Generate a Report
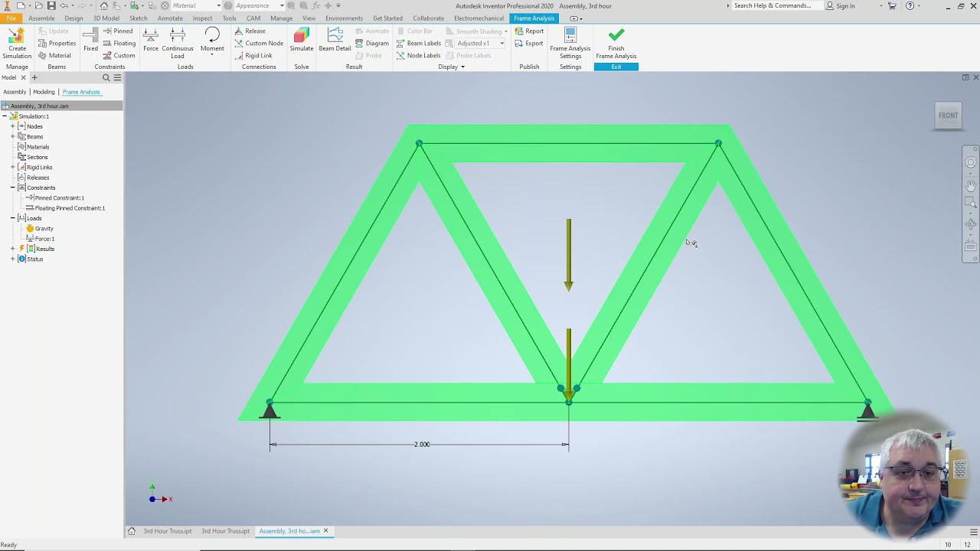Image resolution: width=980 pixels, height=551 pixels. pos(529,31)
